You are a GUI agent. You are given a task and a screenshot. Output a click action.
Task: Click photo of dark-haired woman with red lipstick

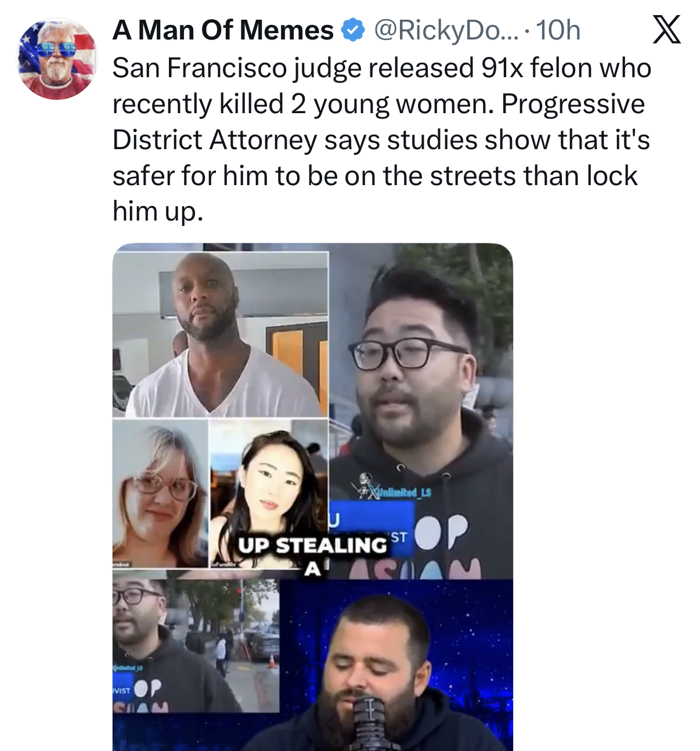point(269,493)
